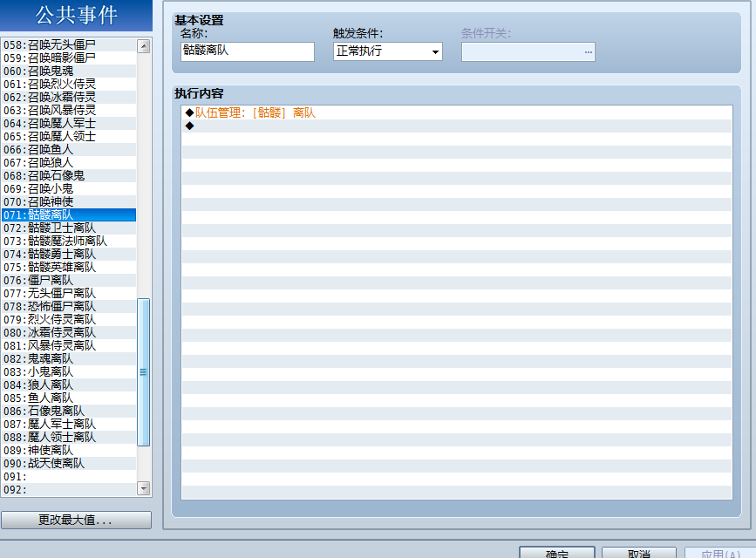This screenshot has width=756, height=558.
Task: Select list item 083:小鬼离队
Action: 69,371
